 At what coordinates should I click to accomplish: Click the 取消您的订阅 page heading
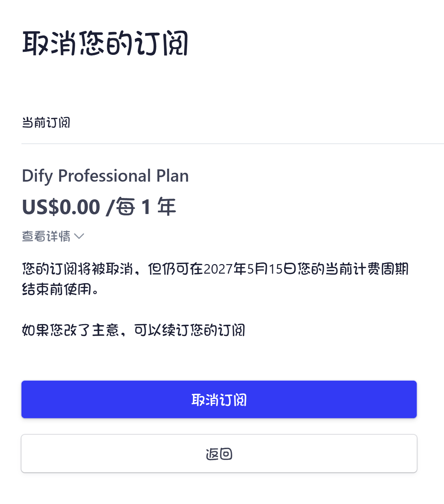[105, 44]
